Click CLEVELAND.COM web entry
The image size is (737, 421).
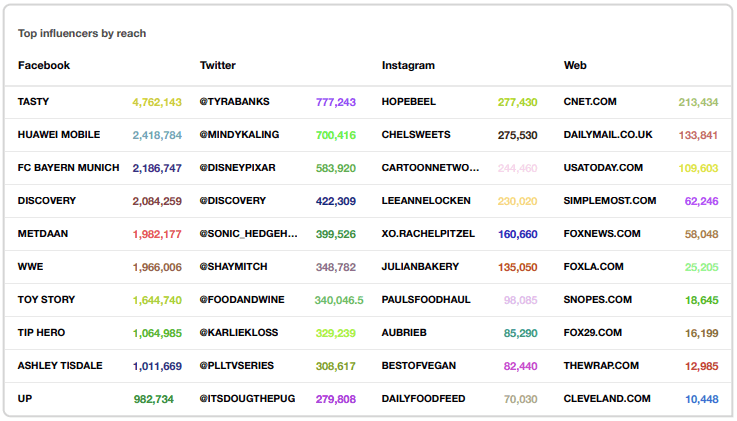pos(607,398)
